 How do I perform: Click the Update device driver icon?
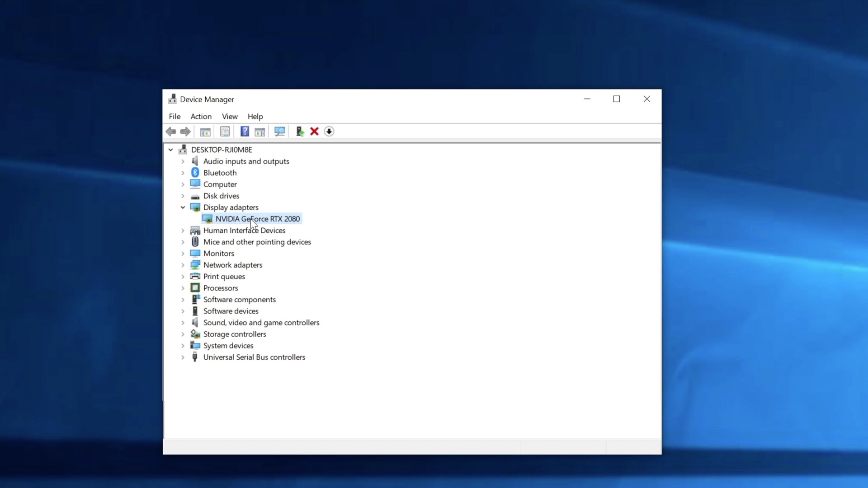[x=300, y=131]
